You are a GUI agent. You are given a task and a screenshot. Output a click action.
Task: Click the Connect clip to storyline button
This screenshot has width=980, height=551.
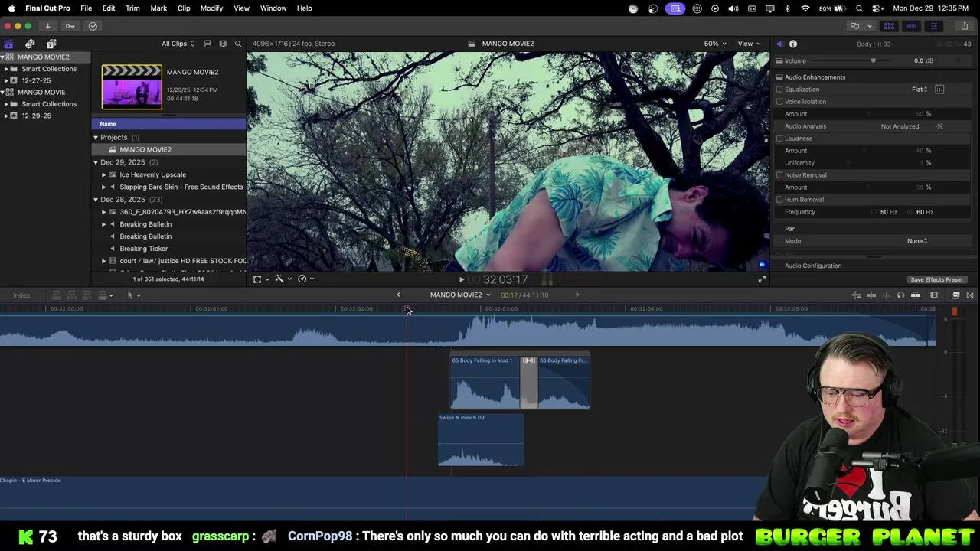coord(57,295)
